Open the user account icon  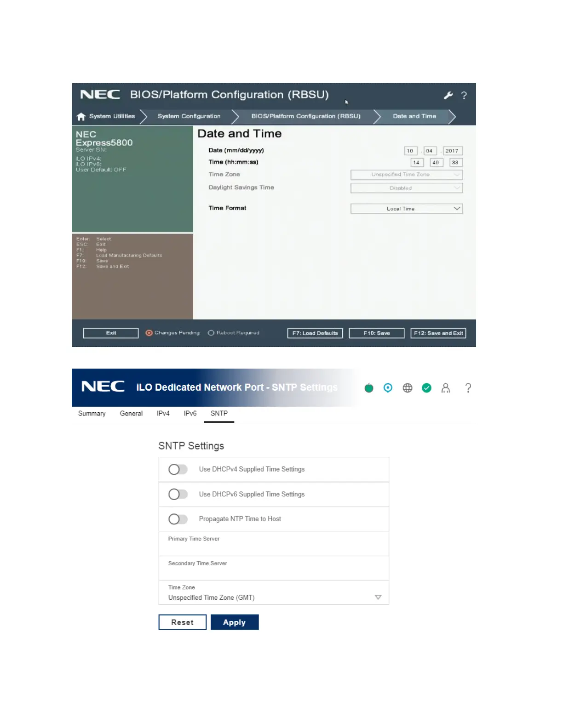click(x=446, y=388)
